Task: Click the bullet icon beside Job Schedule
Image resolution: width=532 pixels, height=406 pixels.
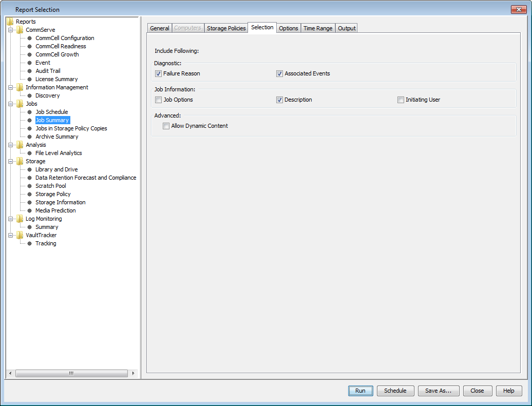Action: click(x=29, y=112)
